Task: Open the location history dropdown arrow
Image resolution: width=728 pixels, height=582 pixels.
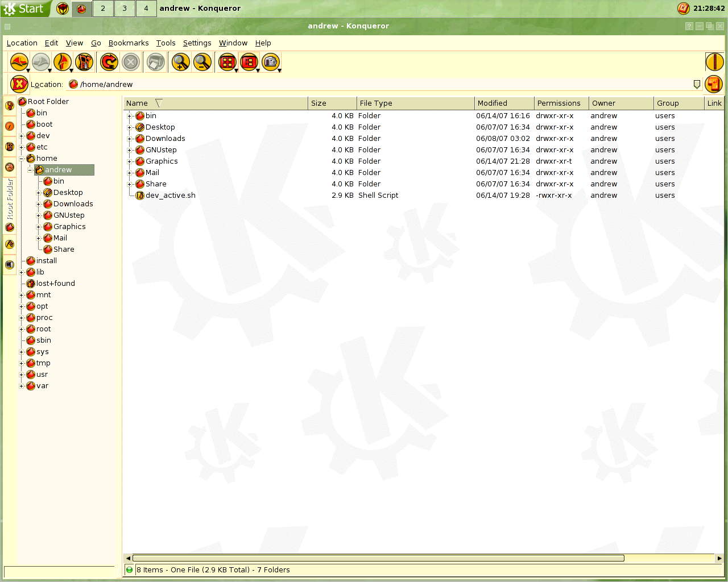Action: 697,84
